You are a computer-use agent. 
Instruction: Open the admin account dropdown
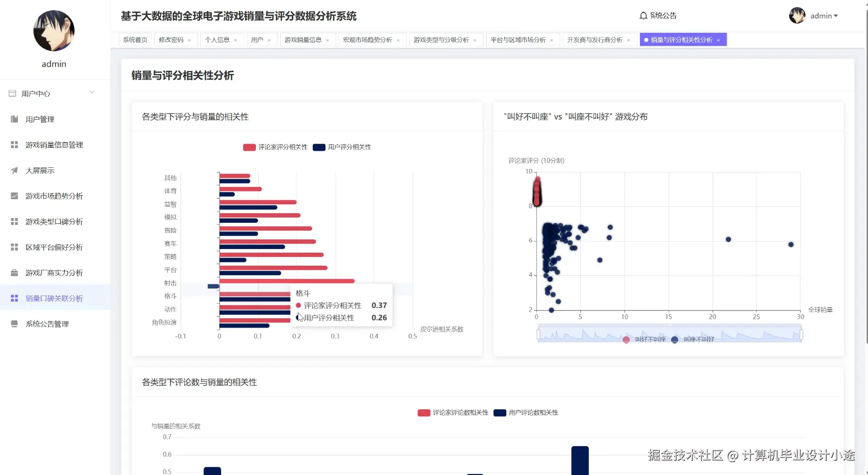coord(824,16)
